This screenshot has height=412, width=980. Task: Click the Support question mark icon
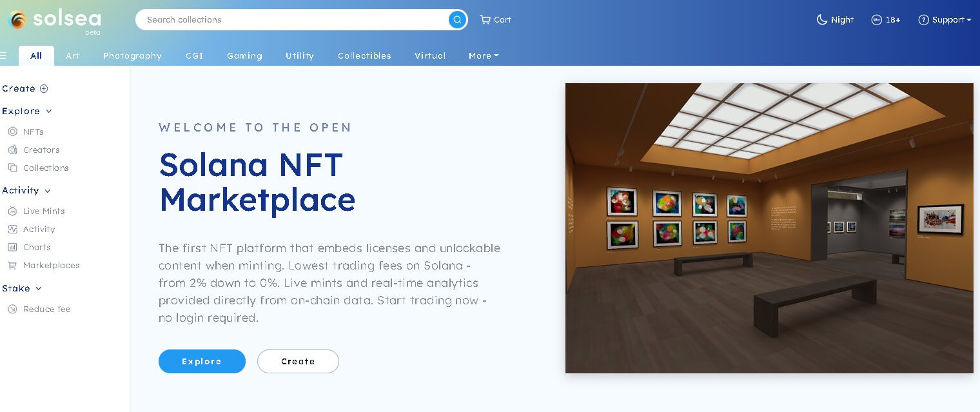[x=923, y=20]
